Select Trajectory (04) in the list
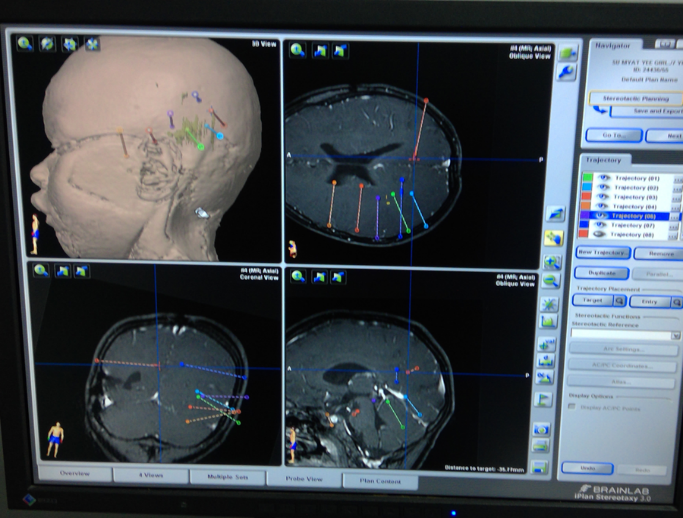Viewport: 683px width, 518px height. pyautogui.click(x=636, y=207)
